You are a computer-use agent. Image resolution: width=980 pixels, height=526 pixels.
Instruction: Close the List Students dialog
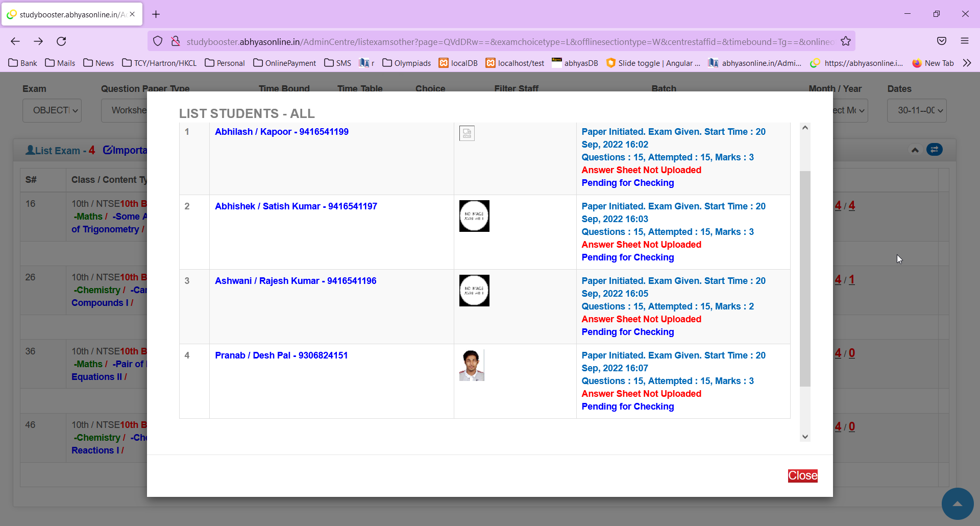click(x=802, y=475)
